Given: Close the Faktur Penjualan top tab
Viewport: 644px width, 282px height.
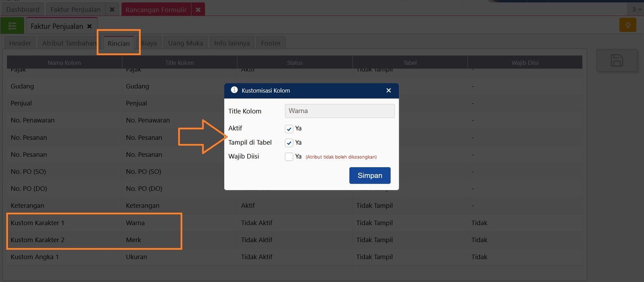Looking at the screenshot, I should (112, 10).
